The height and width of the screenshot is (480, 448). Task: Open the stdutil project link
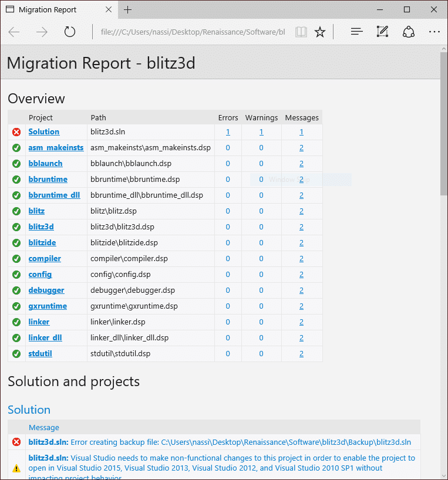tap(40, 354)
